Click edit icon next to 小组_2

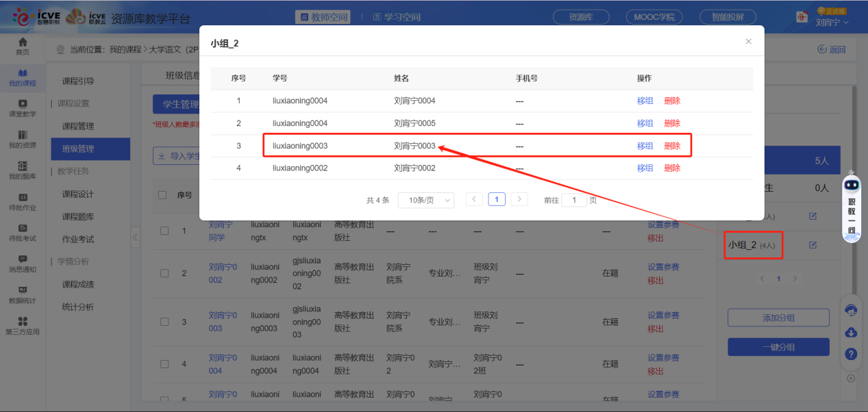(x=813, y=245)
